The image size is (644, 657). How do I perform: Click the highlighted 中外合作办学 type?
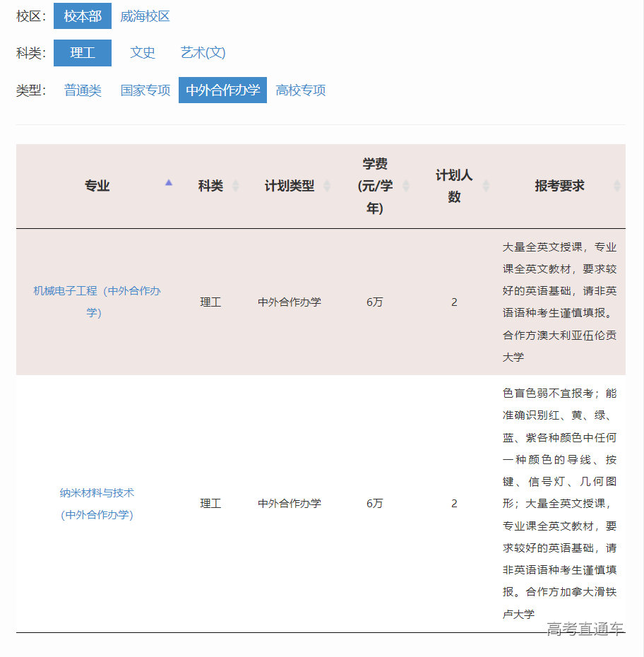pyautogui.click(x=222, y=90)
